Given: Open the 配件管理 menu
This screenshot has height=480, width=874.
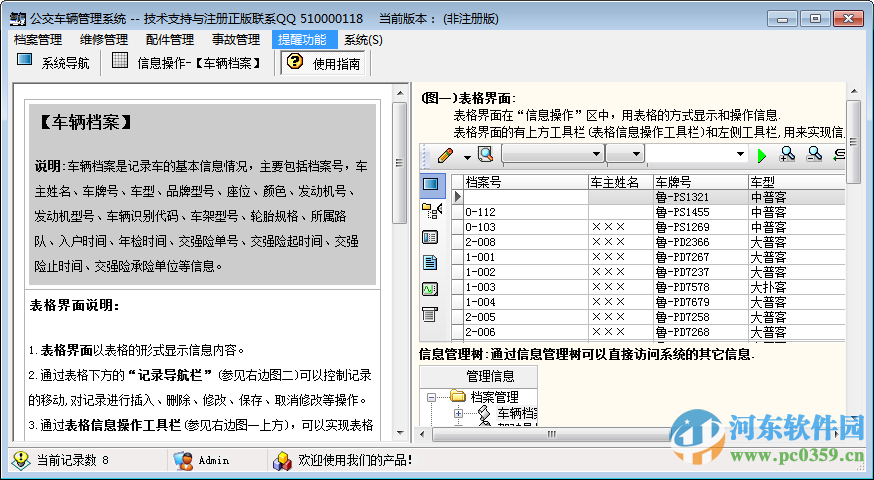Looking at the screenshot, I should click(169, 40).
